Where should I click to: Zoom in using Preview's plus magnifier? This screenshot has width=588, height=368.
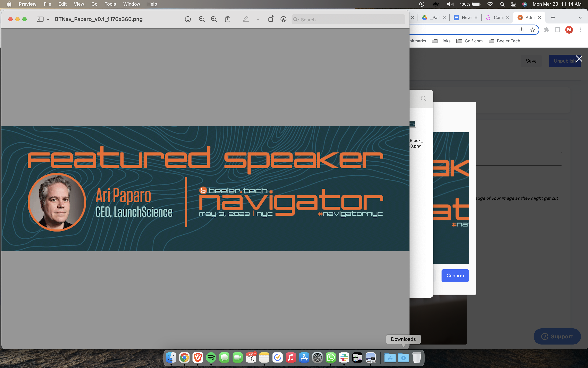[214, 19]
